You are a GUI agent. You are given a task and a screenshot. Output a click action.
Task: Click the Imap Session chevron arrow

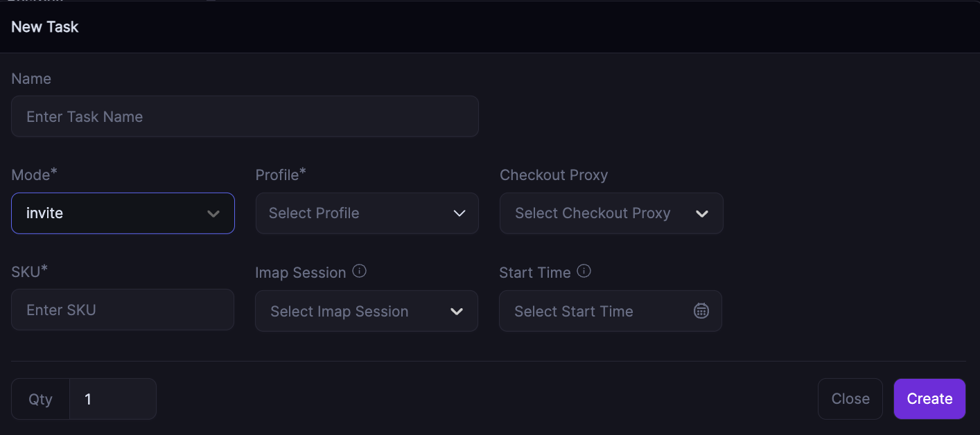457,312
